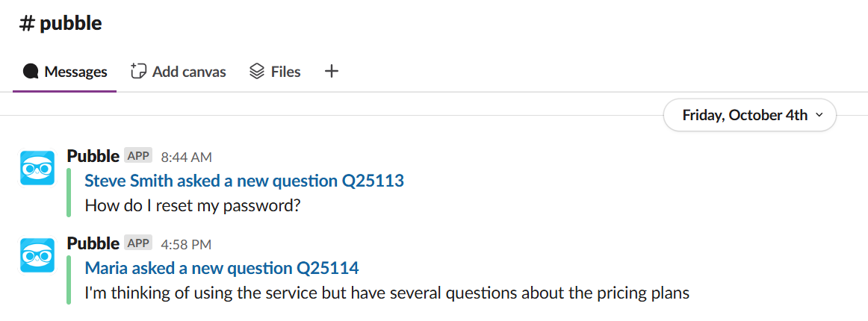Click the Pubble sender name at 8:44 AM

[x=93, y=156]
